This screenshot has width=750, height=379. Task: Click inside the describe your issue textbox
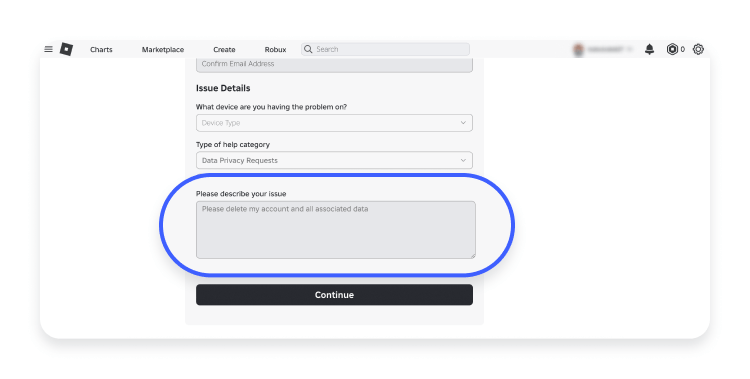(336, 230)
